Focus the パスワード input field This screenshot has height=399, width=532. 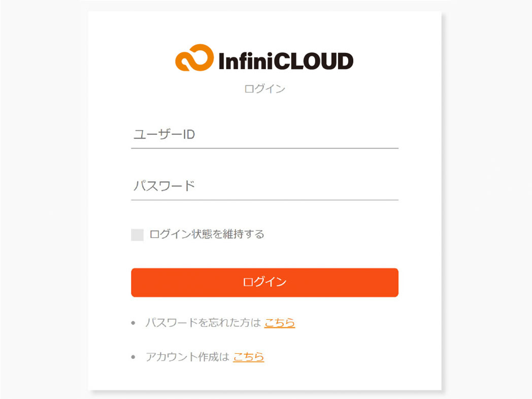(264, 186)
